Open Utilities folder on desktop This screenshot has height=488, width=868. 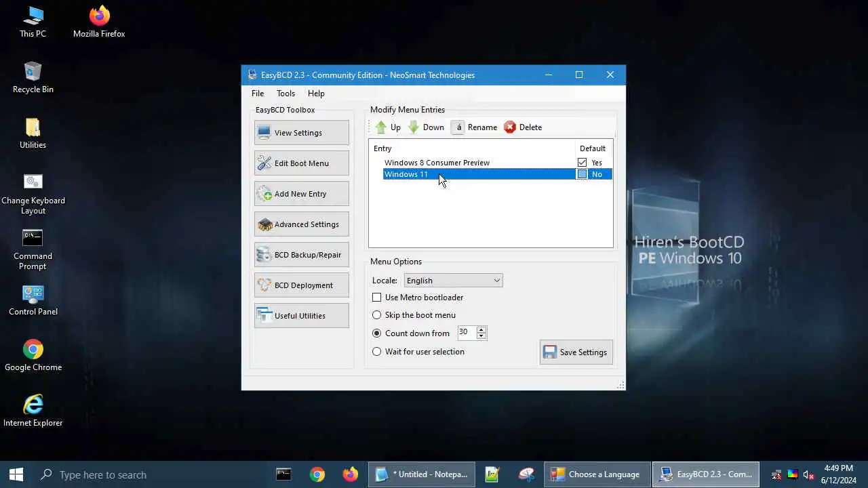(33, 133)
